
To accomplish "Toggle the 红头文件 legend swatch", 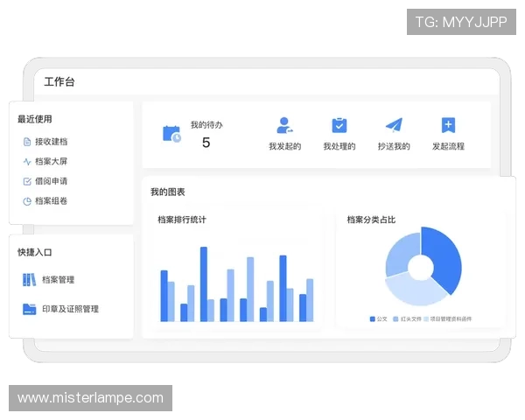I will (395, 318).
